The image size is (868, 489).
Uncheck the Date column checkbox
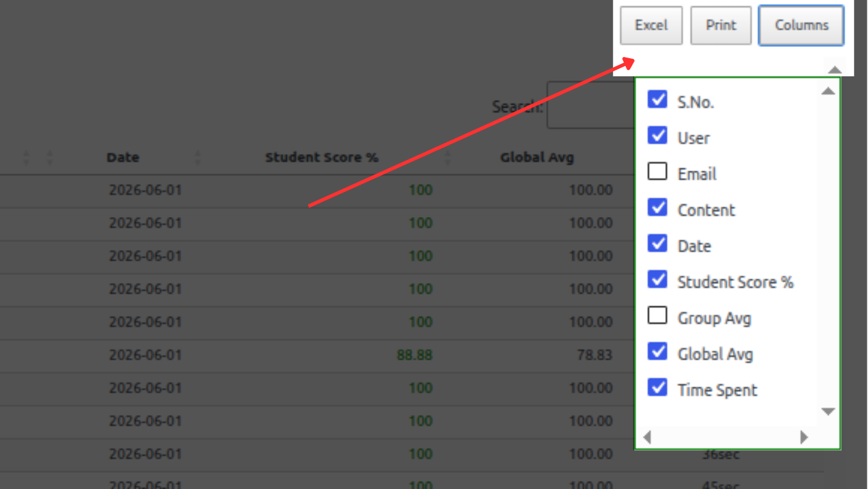tap(657, 244)
